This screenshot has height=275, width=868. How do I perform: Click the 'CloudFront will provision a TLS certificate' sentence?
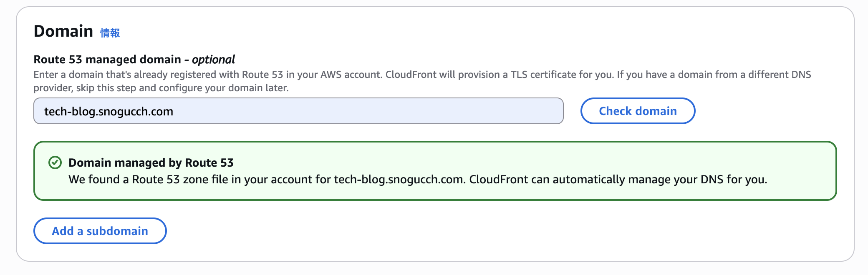[500, 75]
